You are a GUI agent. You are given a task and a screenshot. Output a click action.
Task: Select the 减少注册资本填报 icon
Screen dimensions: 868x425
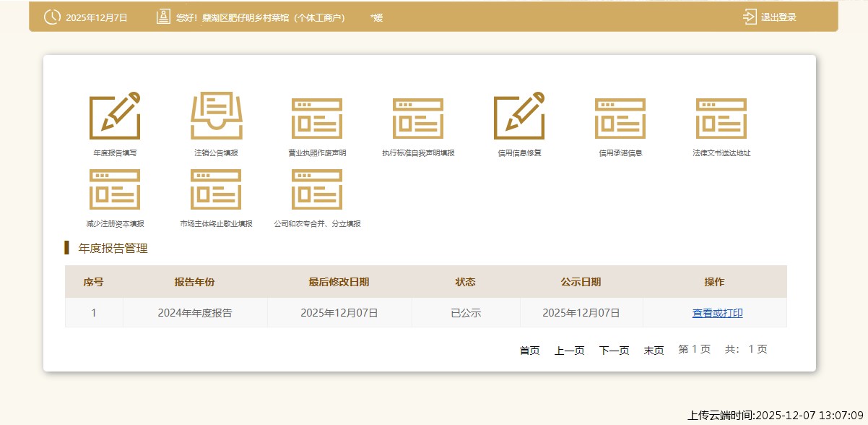coord(115,189)
